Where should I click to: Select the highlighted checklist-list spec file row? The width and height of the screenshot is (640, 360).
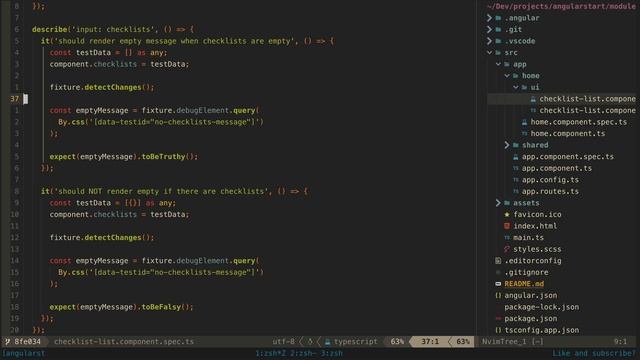click(x=562, y=99)
